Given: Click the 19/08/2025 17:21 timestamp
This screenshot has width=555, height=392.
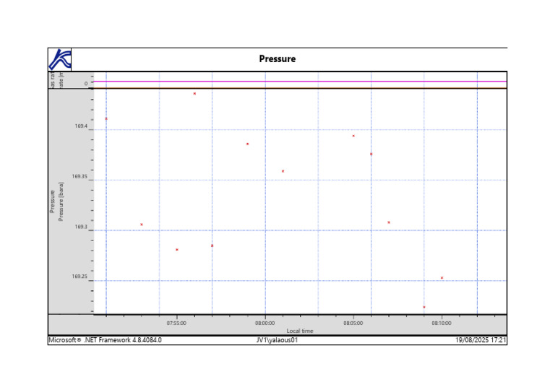Looking at the screenshot, I should [481, 340].
